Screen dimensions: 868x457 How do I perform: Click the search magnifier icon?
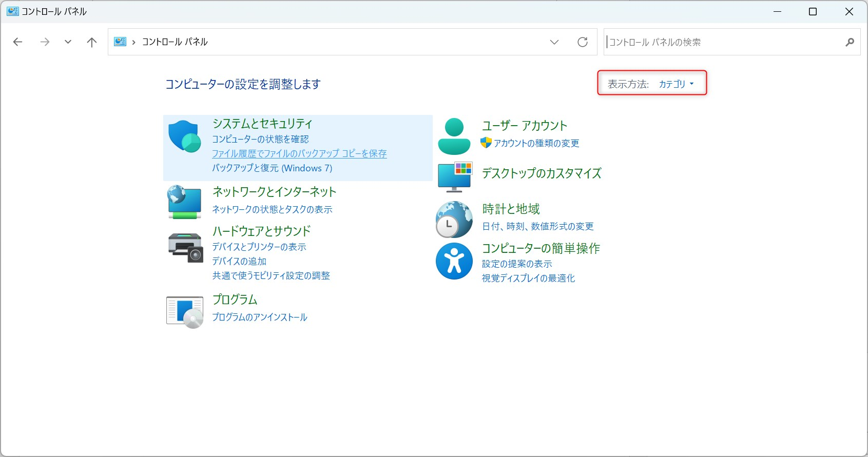(x=850, y=42)
